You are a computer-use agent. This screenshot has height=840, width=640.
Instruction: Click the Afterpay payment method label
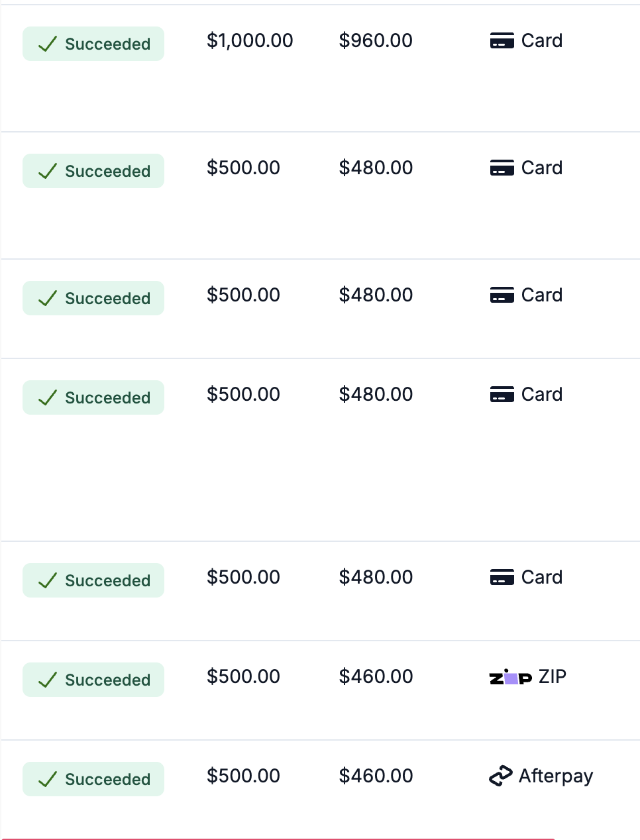click(x=556, y=776)
